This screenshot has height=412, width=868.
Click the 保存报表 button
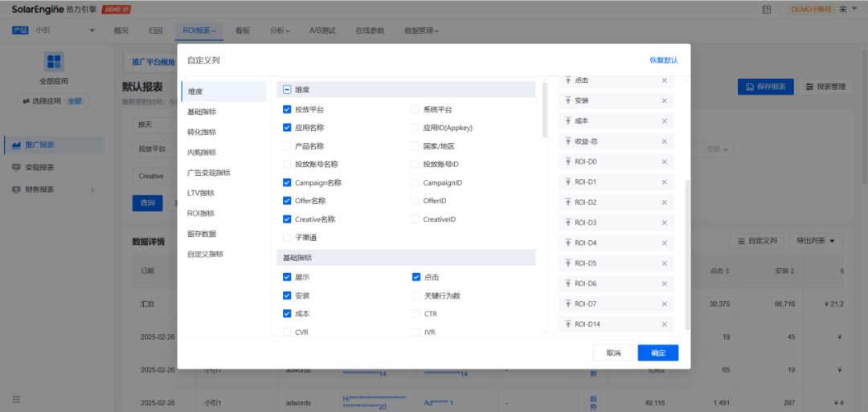tap(766, 87)
